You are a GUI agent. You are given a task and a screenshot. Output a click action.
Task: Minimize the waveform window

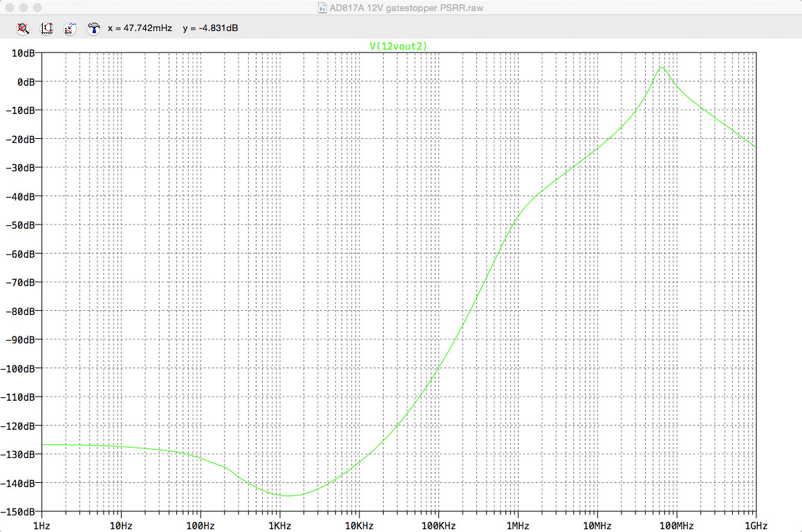(23, 8)
